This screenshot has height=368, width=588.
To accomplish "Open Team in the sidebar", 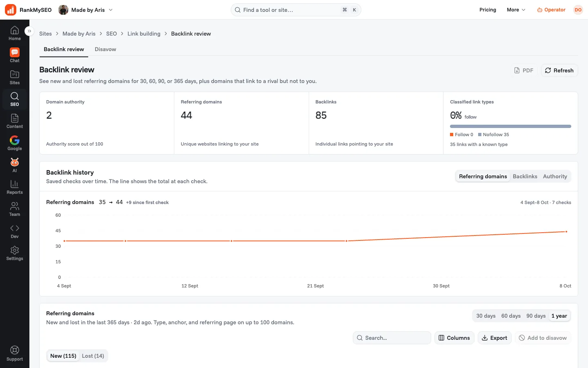I will pyautogui.click(x=15, y=209).
